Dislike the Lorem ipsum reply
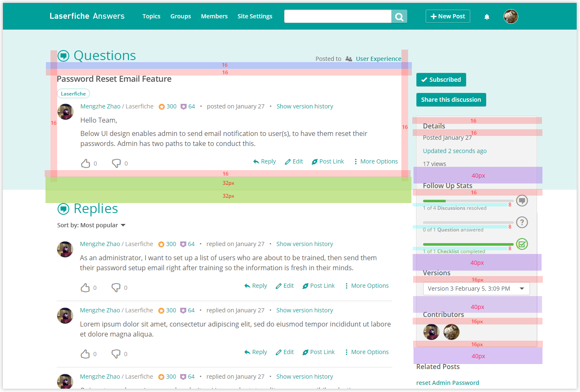 (116, 354)
